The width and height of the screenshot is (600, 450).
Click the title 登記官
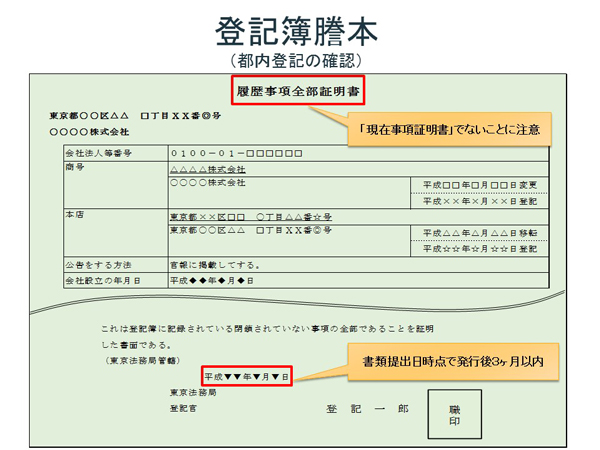pyautogui.click(x=183, y=409)
